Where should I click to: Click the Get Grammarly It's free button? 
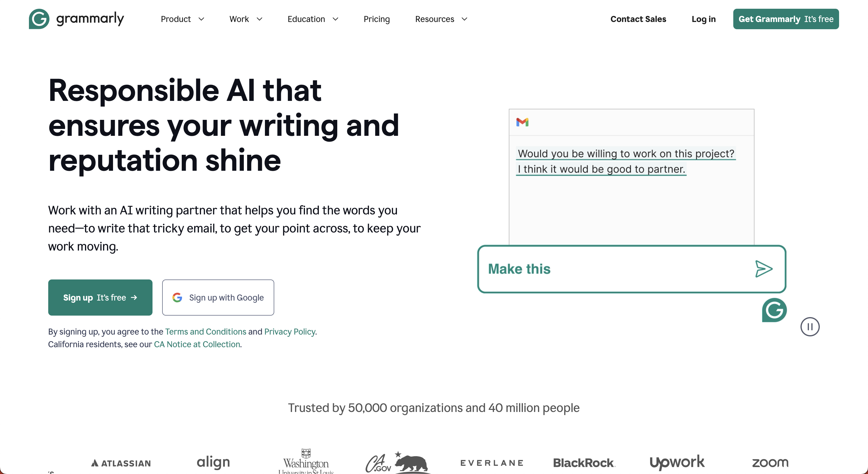coord(786,19)
